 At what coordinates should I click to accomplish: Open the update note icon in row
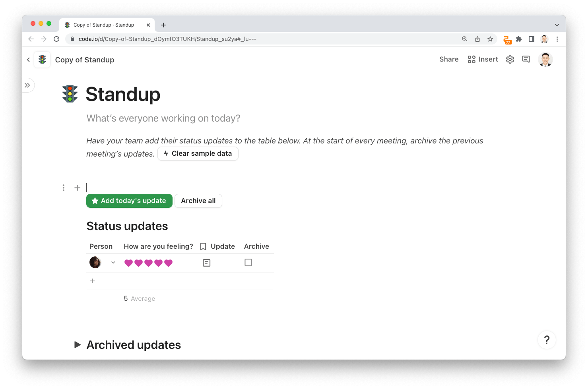206,263
